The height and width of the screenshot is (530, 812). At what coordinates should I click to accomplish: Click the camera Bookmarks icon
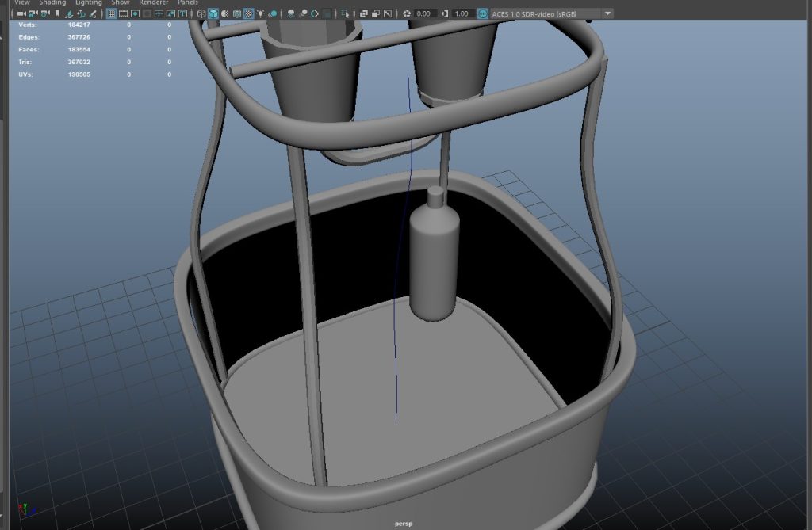pos(57,14)
